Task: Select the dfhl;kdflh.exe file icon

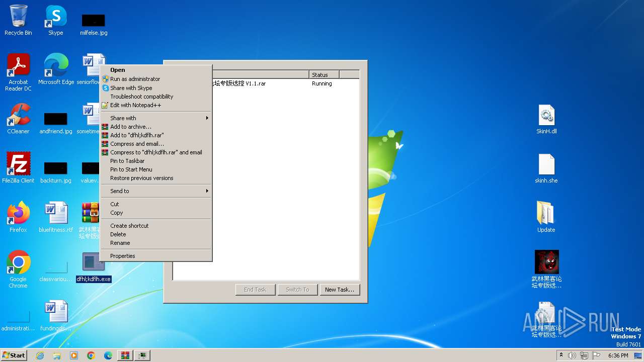Action: (94, 267)
